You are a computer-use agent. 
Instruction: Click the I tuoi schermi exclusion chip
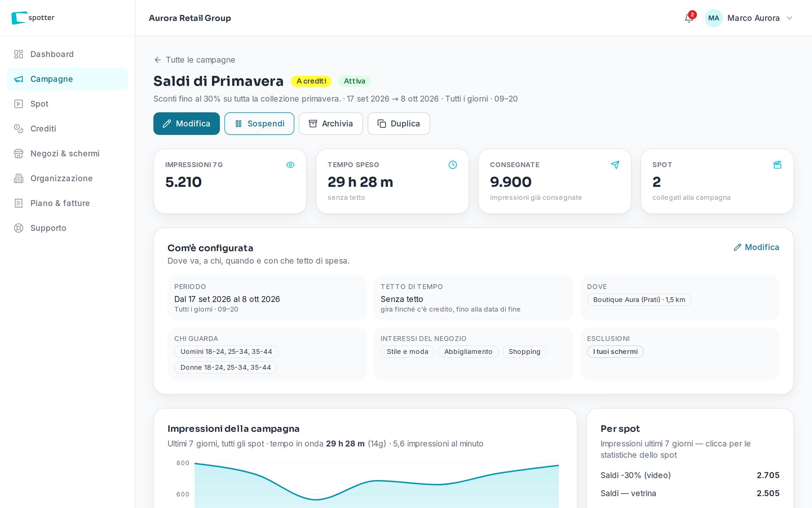pyautogui.click(x=615, y=352)
